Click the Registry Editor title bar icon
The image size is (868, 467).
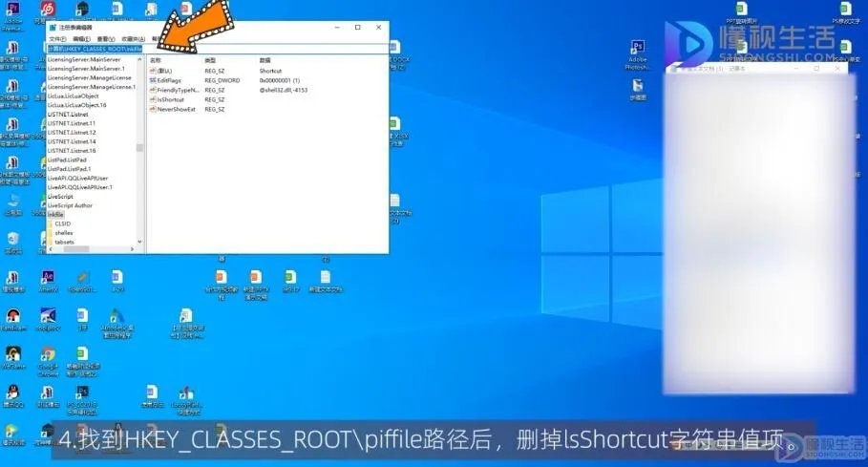pyautogui.click(x=53, y=27)
